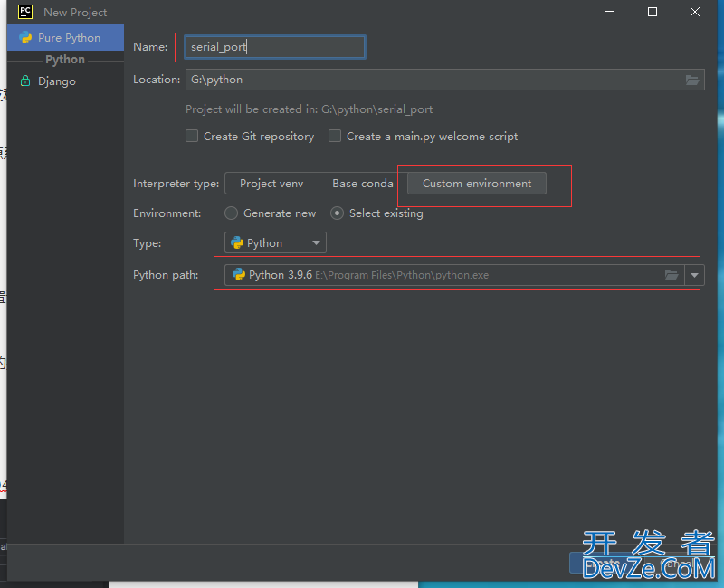Select Pure Python project type
This screenshot has width=724, height=588.
tap(65, 38)
